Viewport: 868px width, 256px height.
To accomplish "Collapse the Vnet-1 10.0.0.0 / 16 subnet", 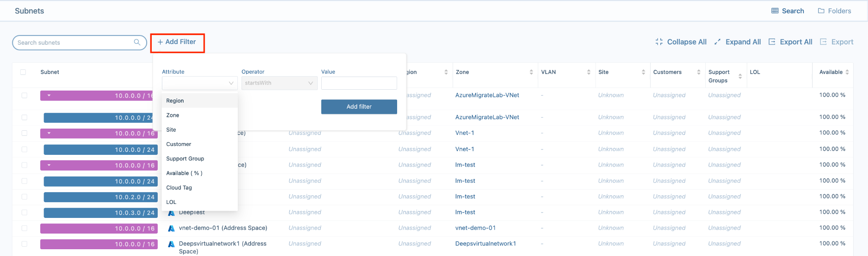I will click(x=49, y=133).
